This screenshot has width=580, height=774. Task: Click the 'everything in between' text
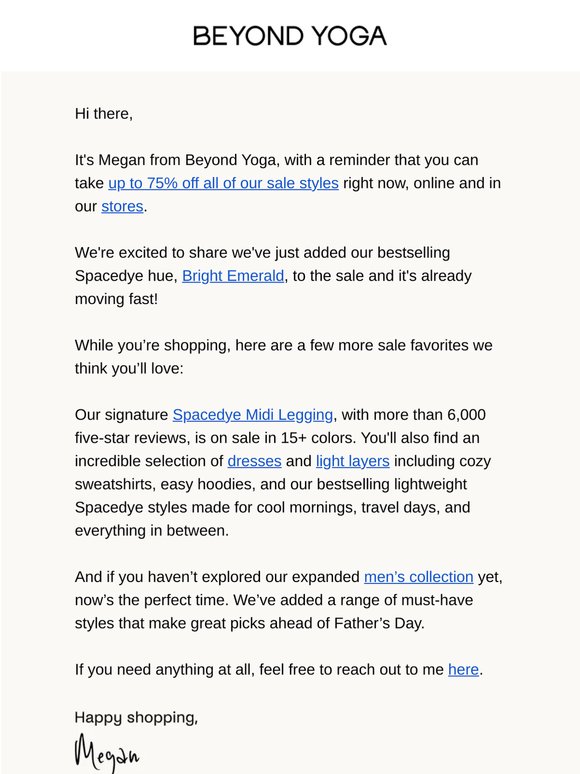coord(152,531)
